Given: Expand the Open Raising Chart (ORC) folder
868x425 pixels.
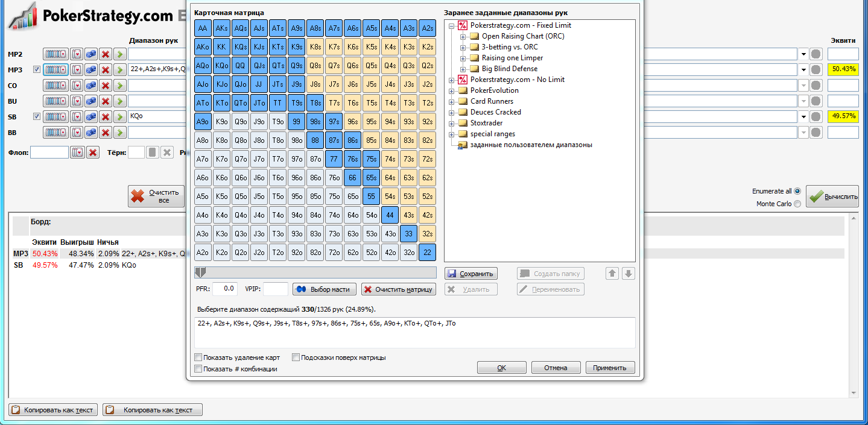Looking at the screenshot, I should pyautogui.click(x=463, y=36).
